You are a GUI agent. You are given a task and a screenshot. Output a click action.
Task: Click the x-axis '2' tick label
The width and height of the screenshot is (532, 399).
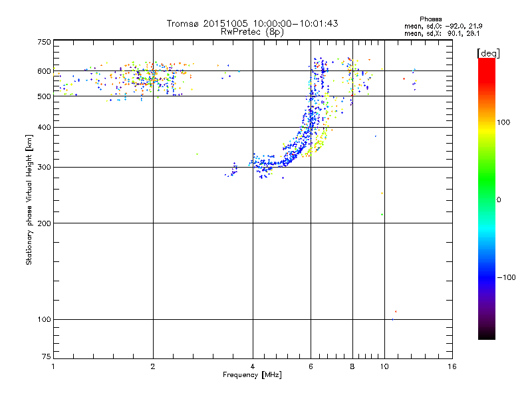(153, 366)
